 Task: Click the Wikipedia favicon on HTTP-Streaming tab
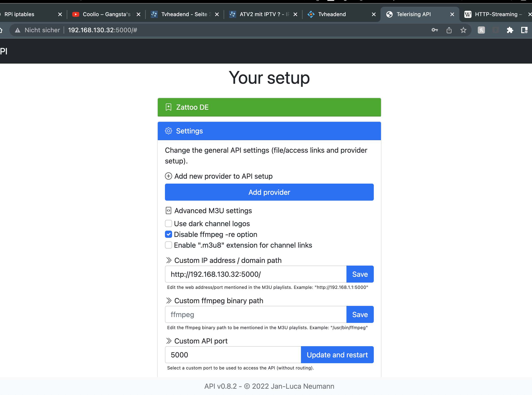tap(468, 14)
